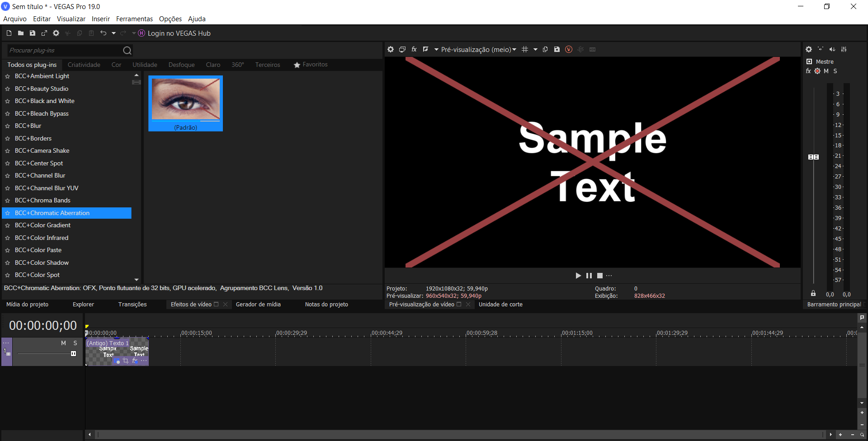Open the undo history dropdown arrow

click(x=113, y=33)
